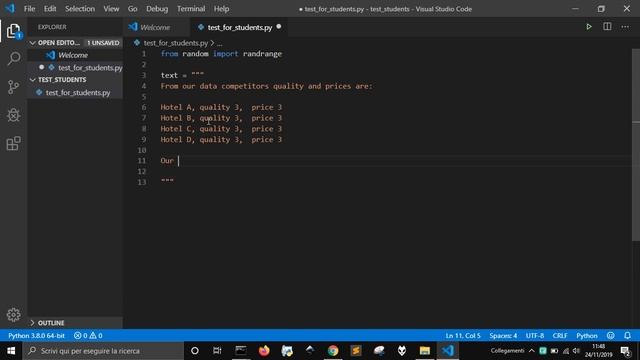This screenshot has width=640, height=360.
Task: Change line endings via CRLF
Action: pyautogui.click(x=560, y=336)
